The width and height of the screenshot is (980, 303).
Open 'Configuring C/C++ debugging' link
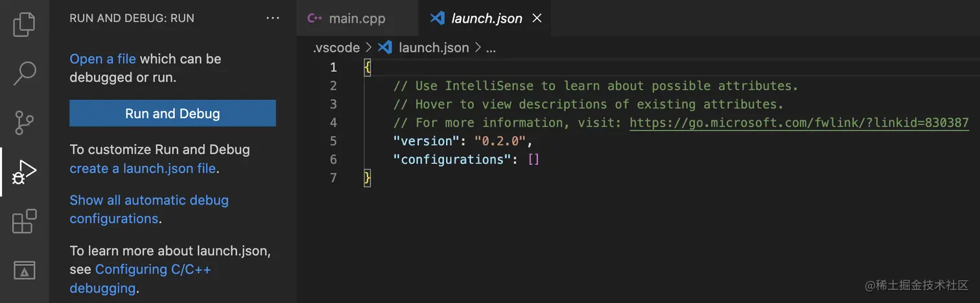coord(141,278)
